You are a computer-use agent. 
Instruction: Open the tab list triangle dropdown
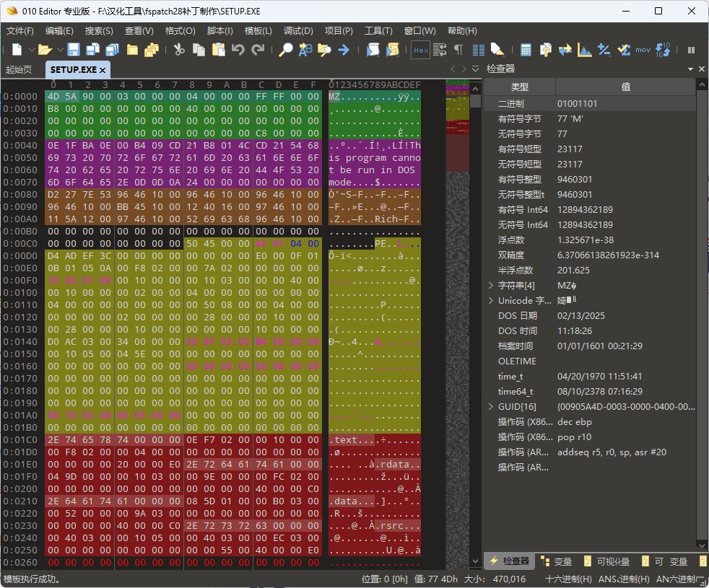[475, 69]
